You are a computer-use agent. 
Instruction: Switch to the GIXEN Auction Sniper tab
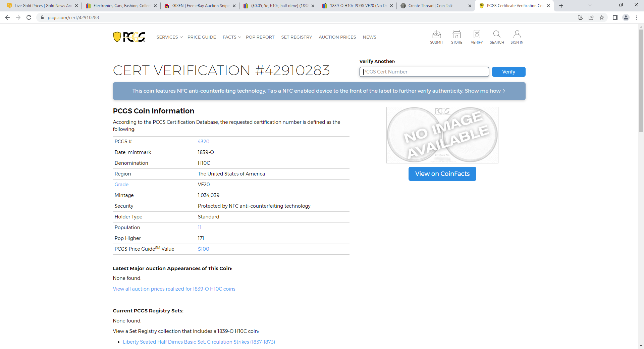point(200,6)
